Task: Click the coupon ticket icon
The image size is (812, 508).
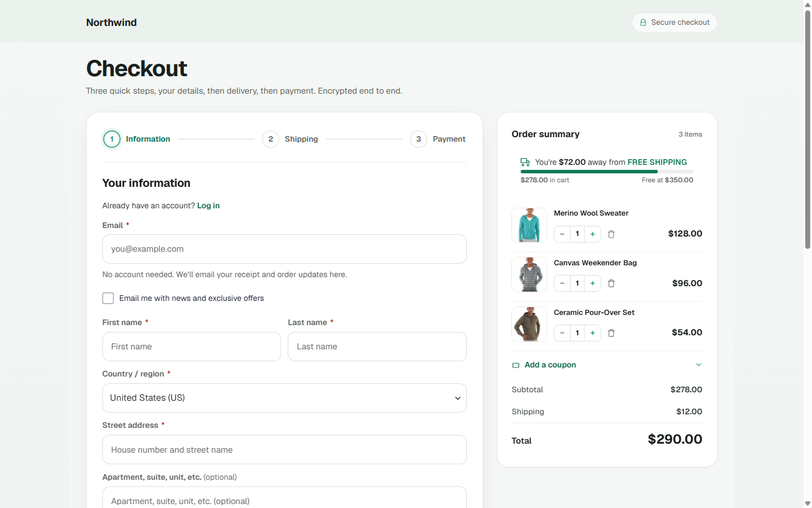Action: point(515,365)
